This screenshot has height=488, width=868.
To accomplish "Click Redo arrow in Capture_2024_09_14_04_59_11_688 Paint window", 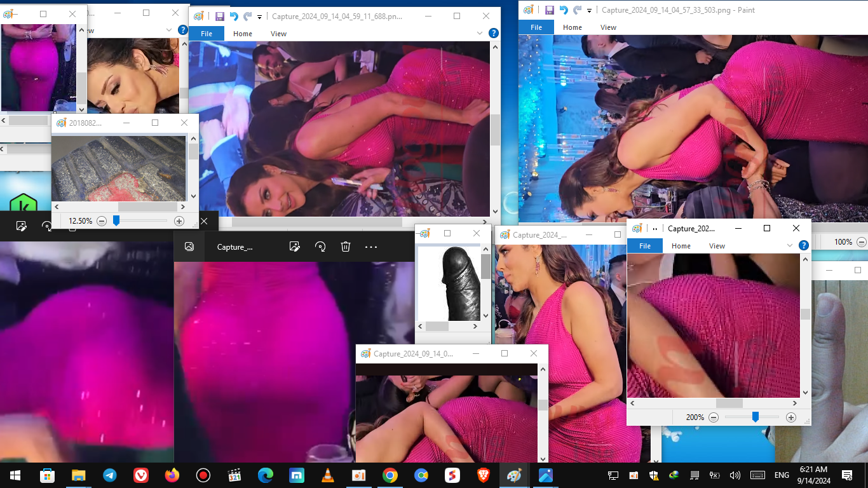I will (247, 17).
